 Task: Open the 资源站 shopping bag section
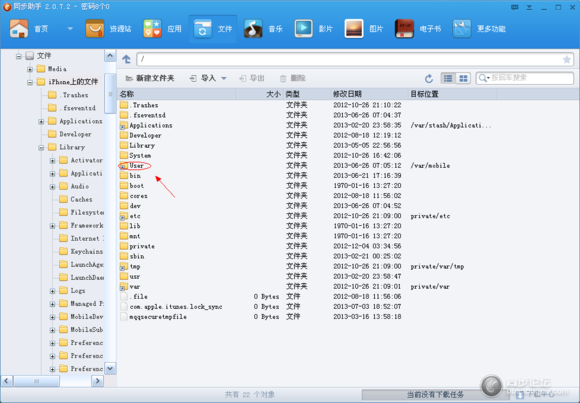click(x=109, y=29)
